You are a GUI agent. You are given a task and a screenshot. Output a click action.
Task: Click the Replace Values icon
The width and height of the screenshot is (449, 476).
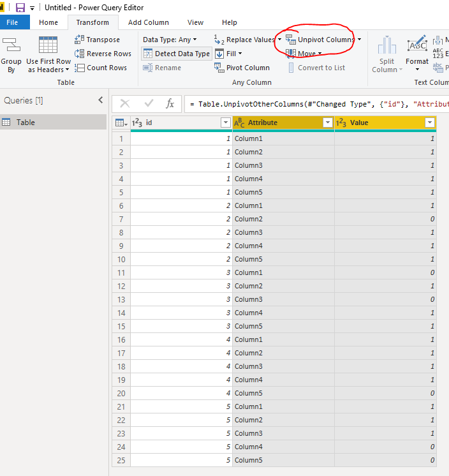point(219,40)
